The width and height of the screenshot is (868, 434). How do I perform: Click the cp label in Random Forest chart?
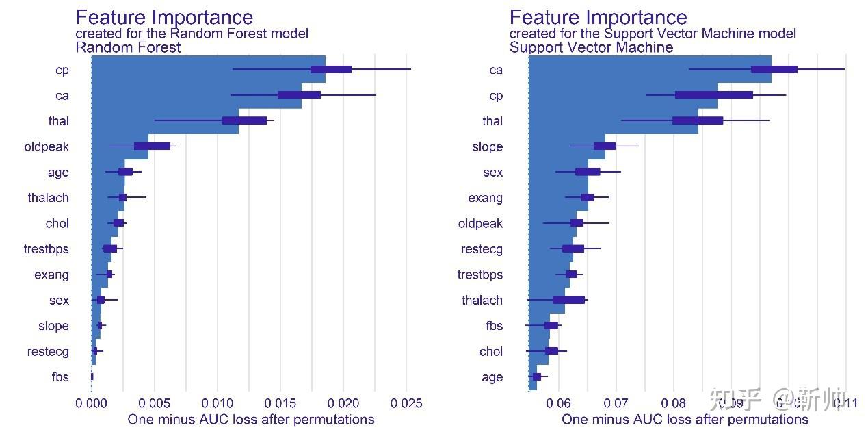pos(62,70)
